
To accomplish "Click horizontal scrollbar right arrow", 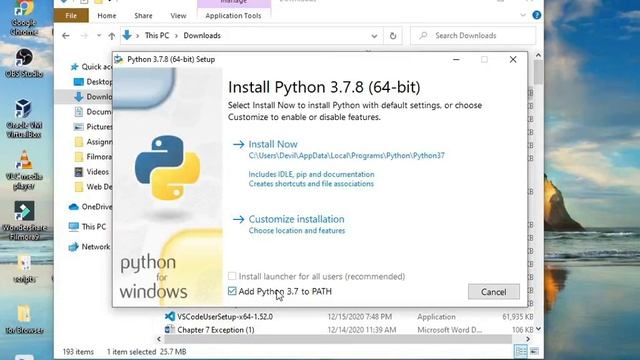I will coord(528,339).
